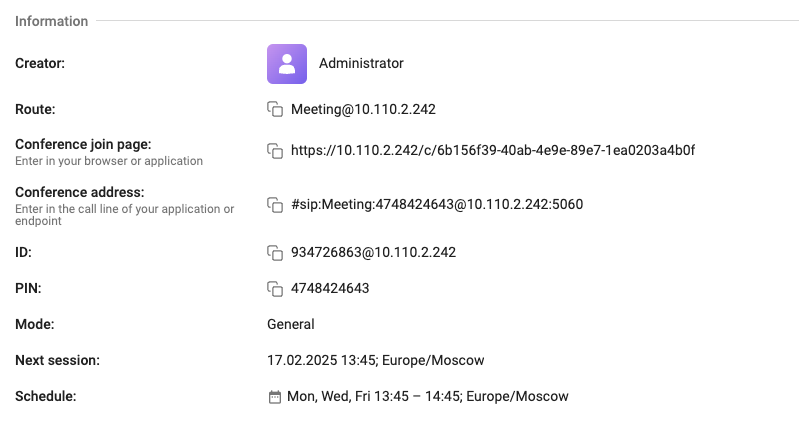Open the https://10.110.2.242/c/ join page link
Screen dimensions: 799x422
[493, 150]
